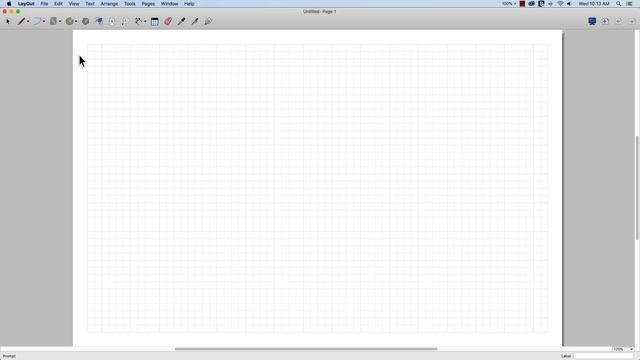
Task: Click the Wed 10:13 AM clock
Action: click(594, 4)
